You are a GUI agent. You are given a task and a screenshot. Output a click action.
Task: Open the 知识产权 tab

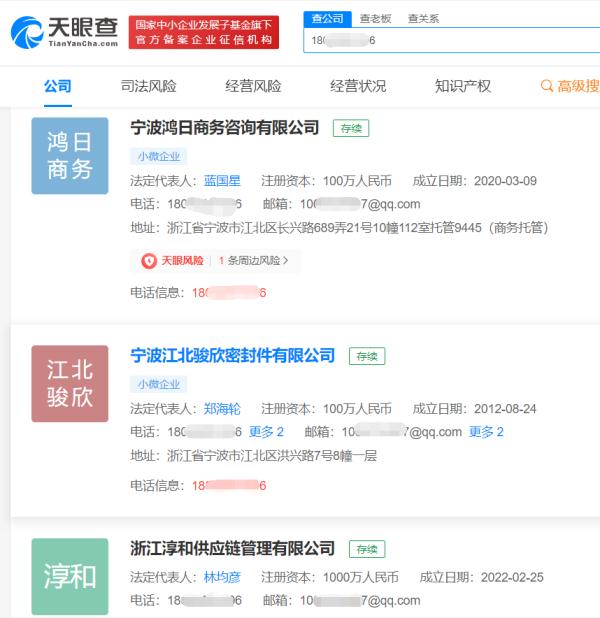(x=463, y=86)
